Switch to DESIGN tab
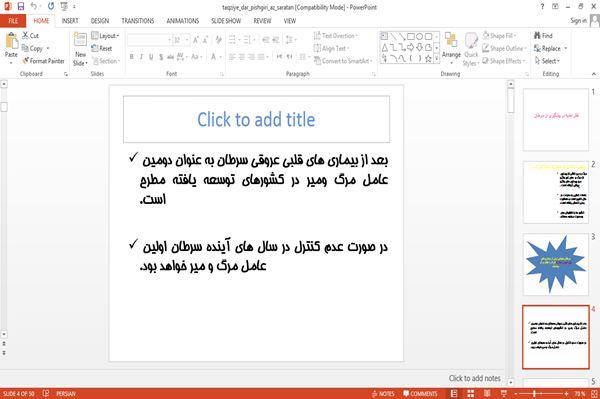The height and width of the screenshot is (399, 600). pyautogui.click(x=100, y=21)
